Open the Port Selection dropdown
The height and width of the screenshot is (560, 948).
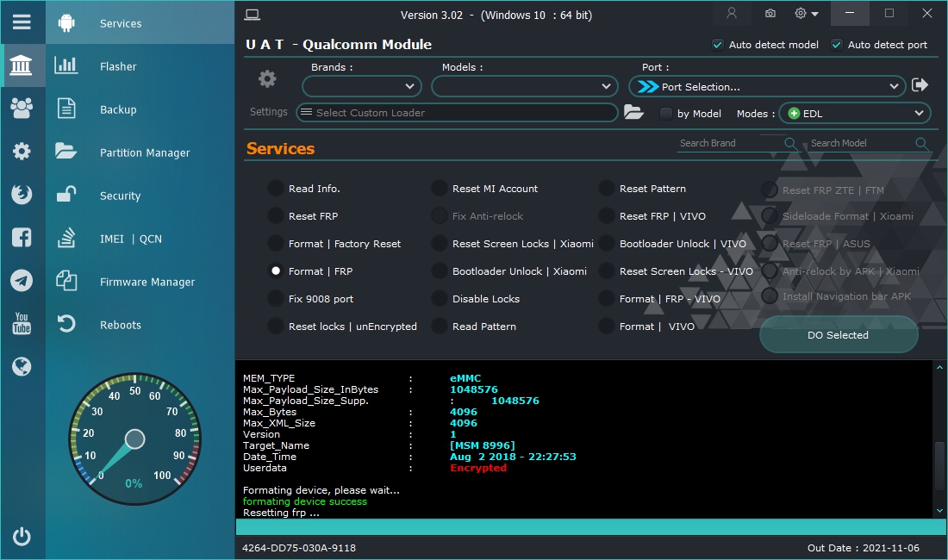(767, 86)
